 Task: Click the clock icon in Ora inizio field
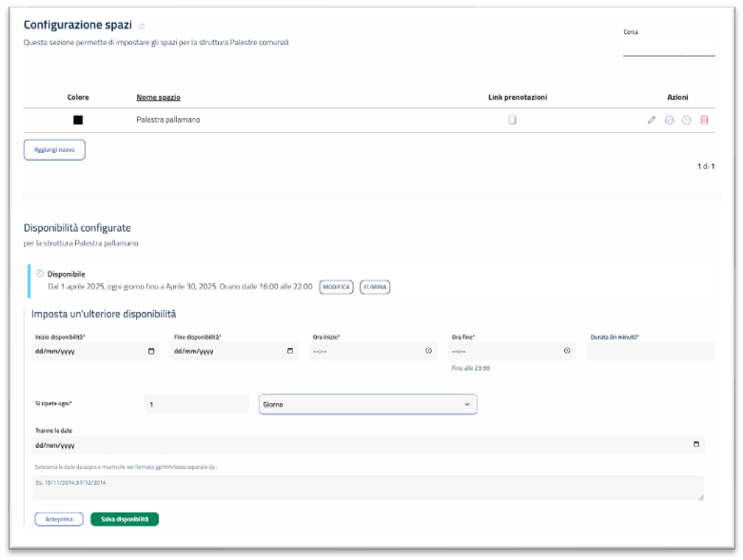[428, 351]
